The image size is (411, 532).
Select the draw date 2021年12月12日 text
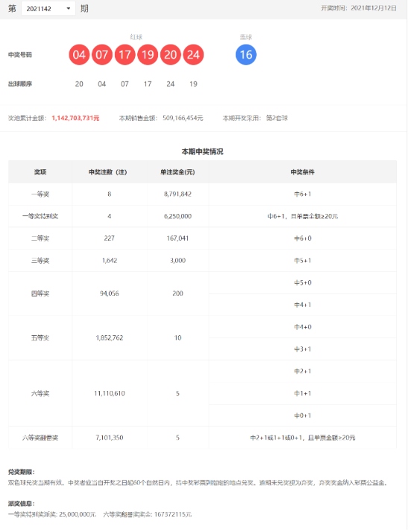click(x=373, y=8)
